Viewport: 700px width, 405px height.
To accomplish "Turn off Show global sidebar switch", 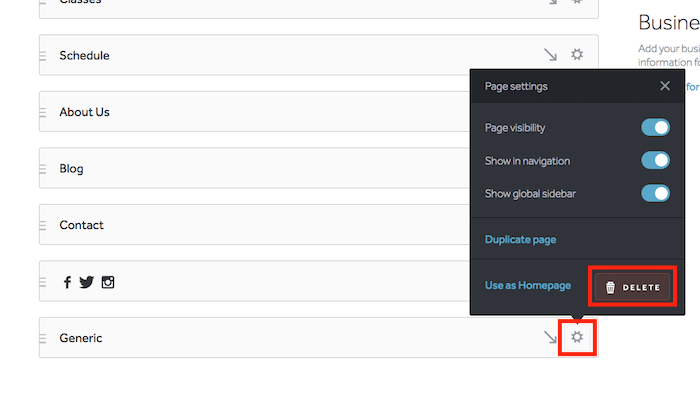I will point(655,193).
